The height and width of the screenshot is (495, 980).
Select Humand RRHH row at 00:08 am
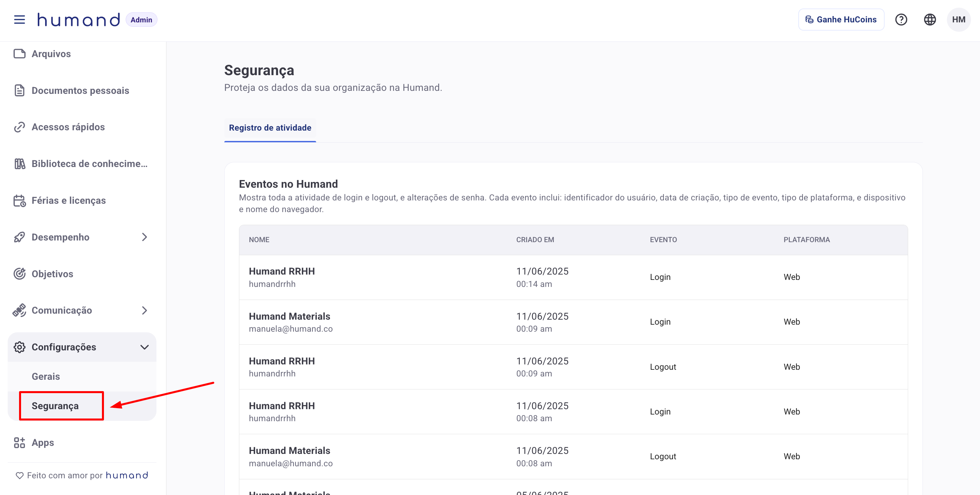pyautogui.click(x=573, y=412)
